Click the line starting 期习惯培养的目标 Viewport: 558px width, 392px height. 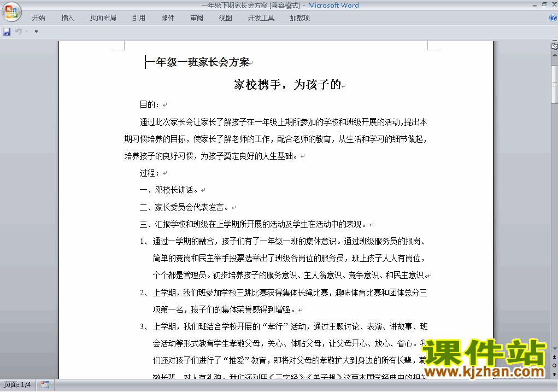[276, 139]
